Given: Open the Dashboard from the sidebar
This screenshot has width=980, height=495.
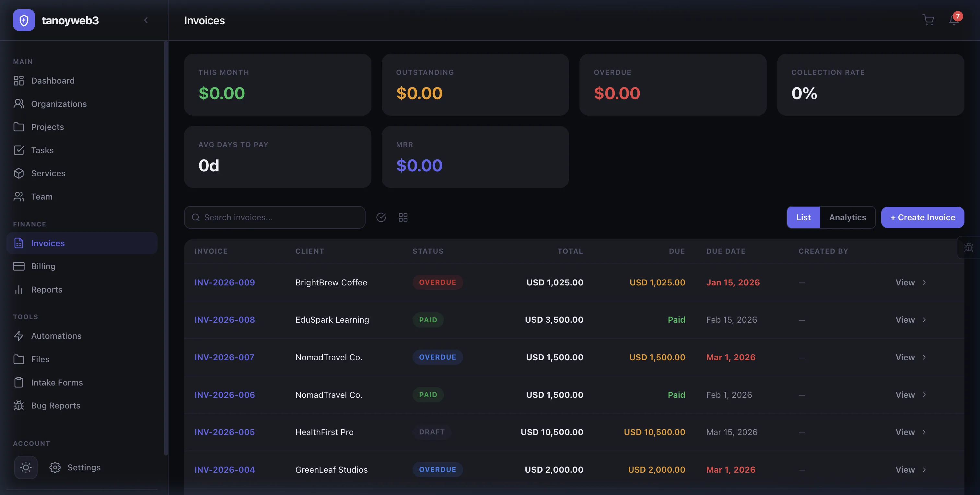Looking at the screenshot, I should 52,80.
